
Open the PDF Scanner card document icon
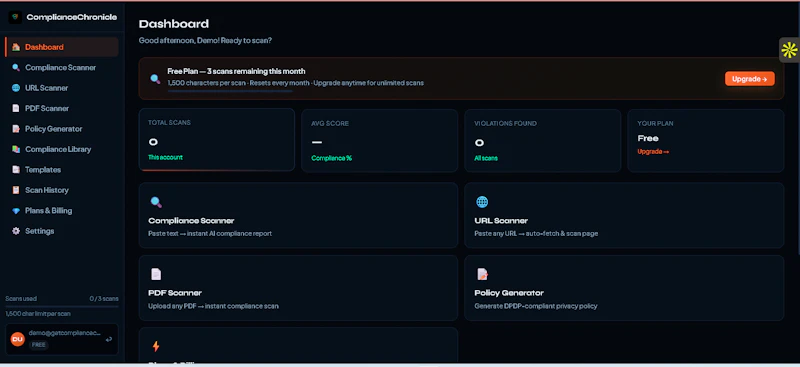coord(156,274)
